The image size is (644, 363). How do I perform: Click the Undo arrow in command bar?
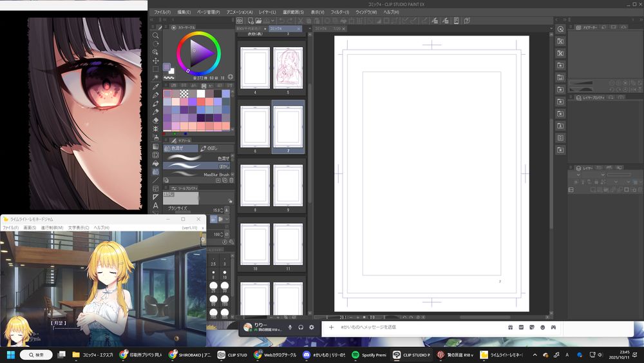tap(281, 21)
